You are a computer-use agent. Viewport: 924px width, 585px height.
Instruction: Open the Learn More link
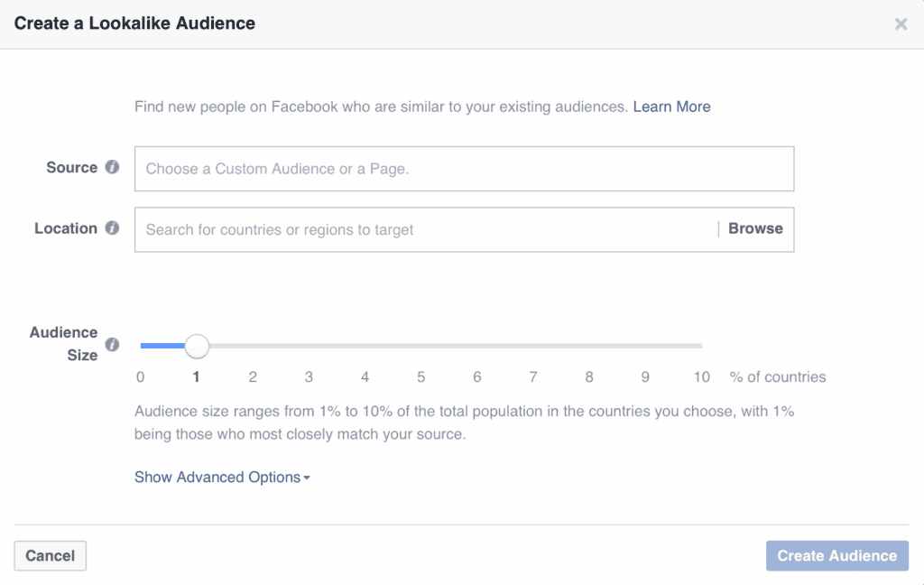(671, 106)
